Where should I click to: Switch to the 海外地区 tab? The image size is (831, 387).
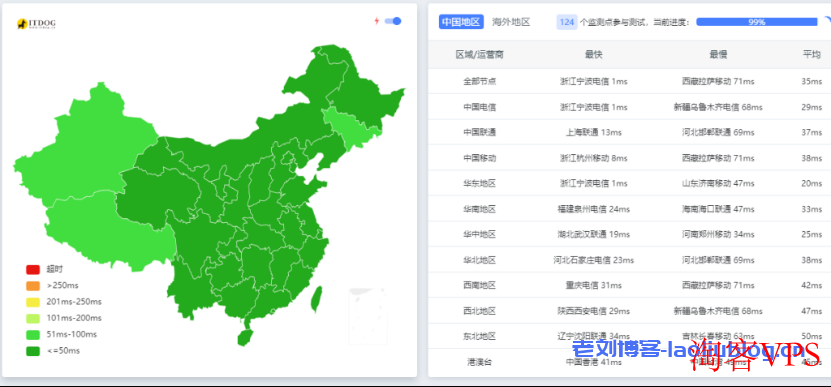point(511,22)
